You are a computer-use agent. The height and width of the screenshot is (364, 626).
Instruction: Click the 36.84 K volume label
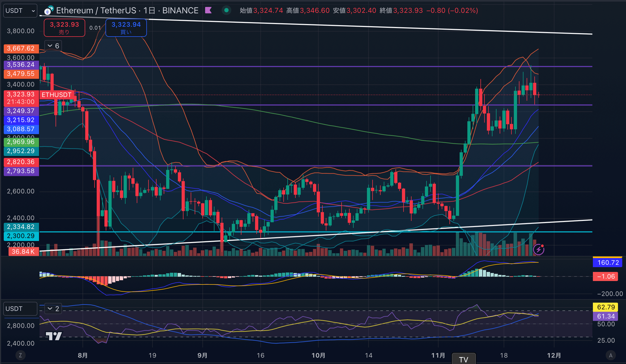click(24, 252)
